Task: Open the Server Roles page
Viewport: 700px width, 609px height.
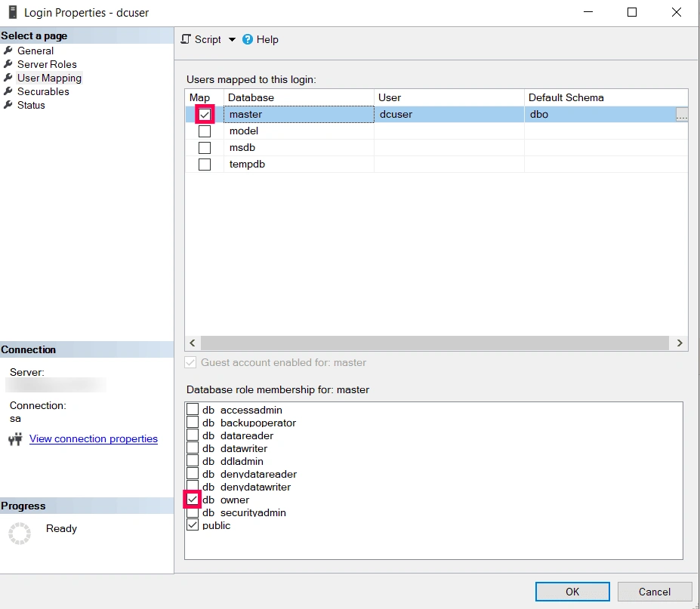Action: coord(47,64)
